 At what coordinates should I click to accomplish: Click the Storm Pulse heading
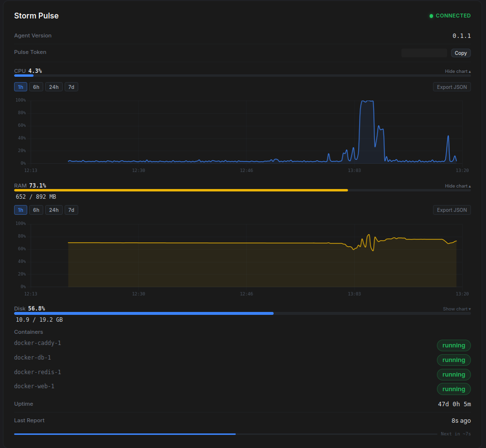(x=36, y=16)
